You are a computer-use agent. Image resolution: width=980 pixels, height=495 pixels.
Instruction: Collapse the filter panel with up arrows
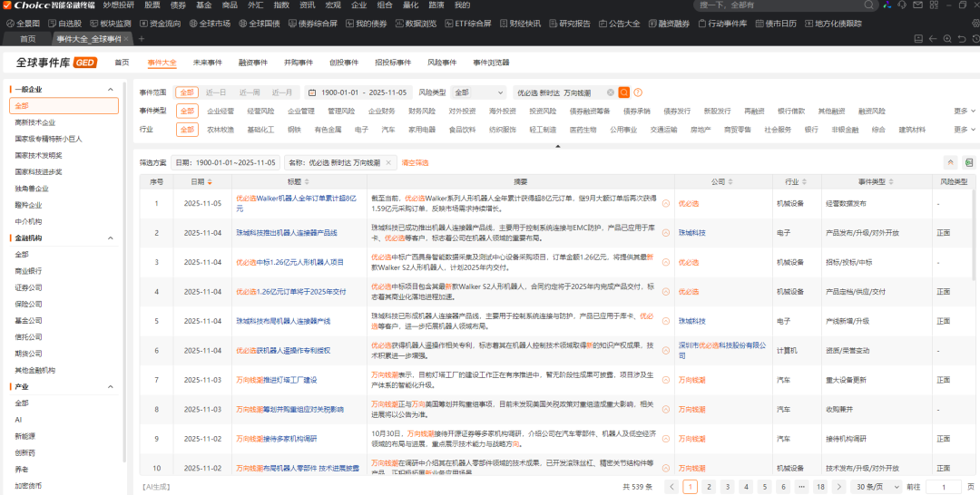(x=951, y=162)
